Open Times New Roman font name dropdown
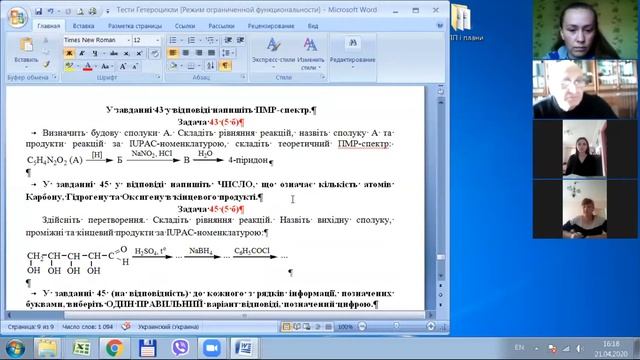 coord(128,40)
